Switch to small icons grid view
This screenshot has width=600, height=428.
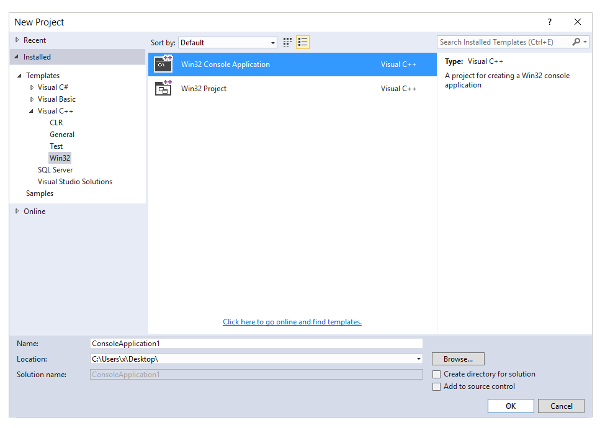coord(287,42)
